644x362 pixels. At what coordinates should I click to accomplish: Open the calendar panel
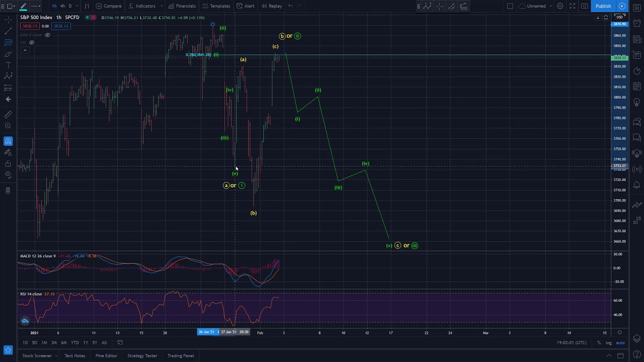pos(637,87)
